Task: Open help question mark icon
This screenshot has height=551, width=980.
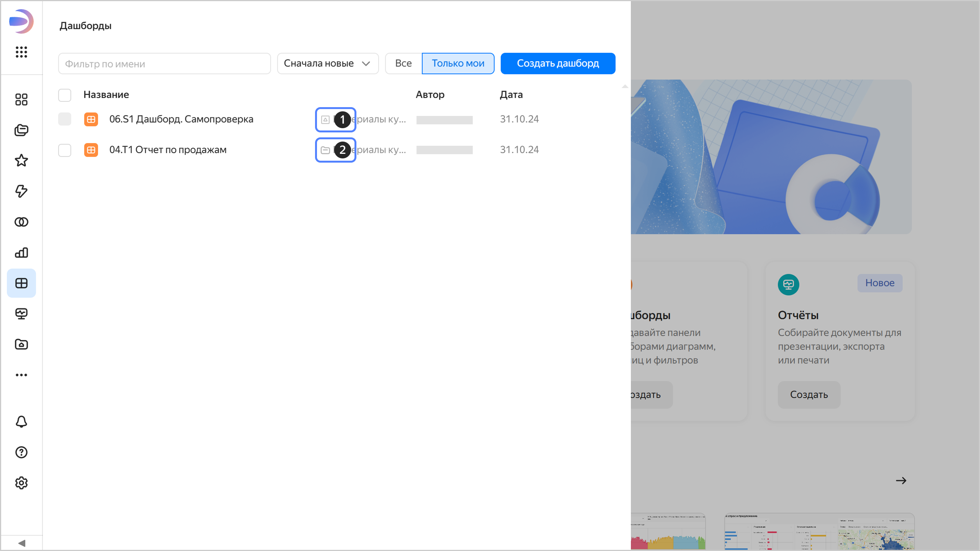Action: tap(21, 452)
